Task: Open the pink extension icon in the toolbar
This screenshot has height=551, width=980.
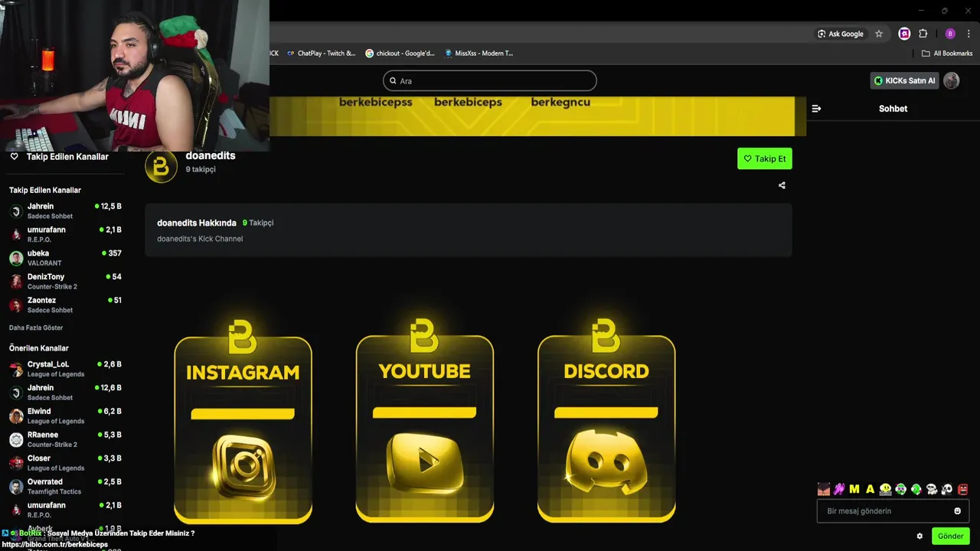Action: (x=904, y=34)
